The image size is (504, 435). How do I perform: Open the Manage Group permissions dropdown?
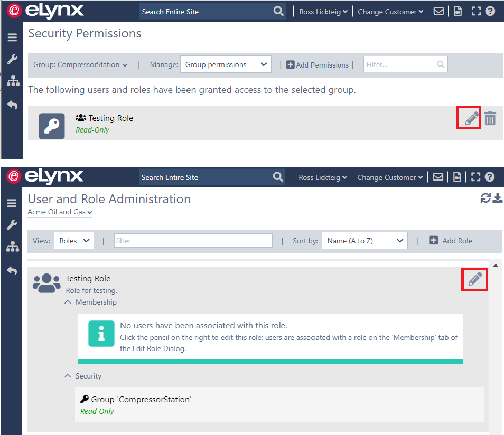pos(226,64)
